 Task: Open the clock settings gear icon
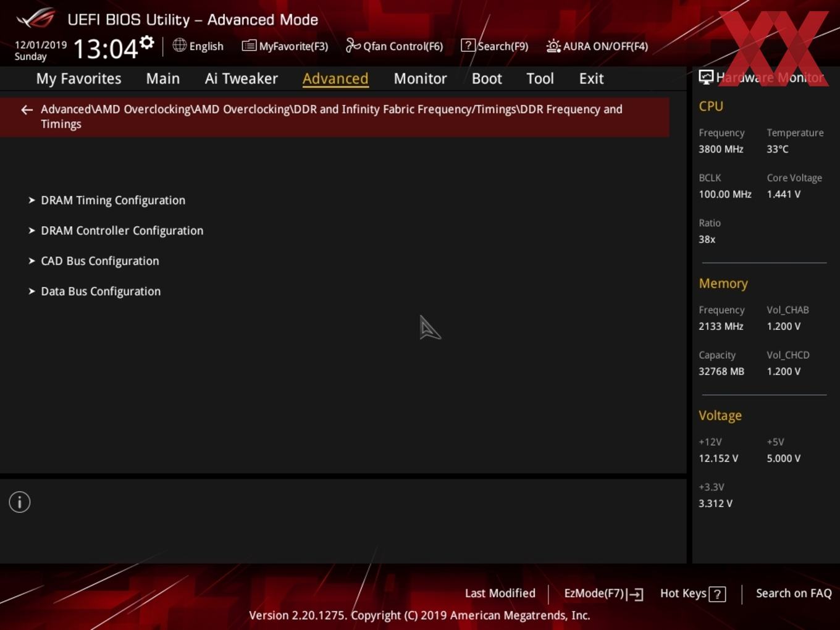[147, 42]
